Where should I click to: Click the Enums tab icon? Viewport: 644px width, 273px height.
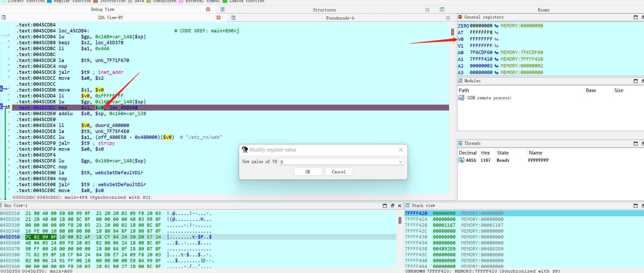pyautogui.click(x=442, y=10)
